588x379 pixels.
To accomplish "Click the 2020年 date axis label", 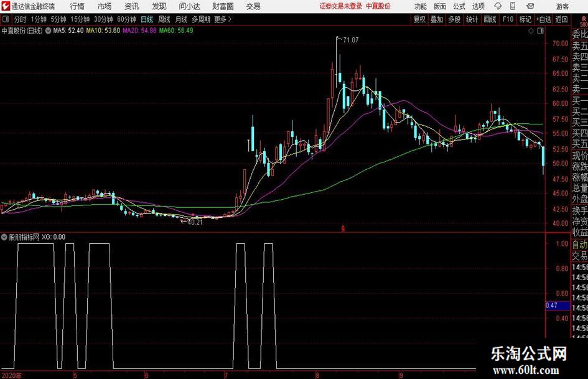I will (x=12, y=375).
